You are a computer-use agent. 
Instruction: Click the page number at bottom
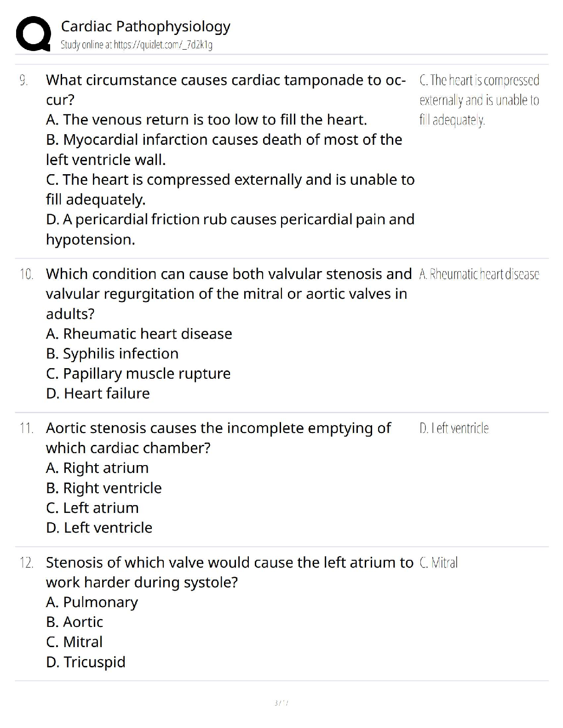tap(281, 703)
